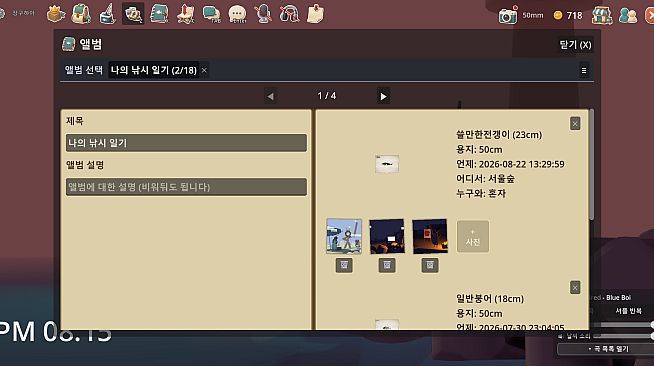
Task: Add a photo with + 사진 button
Action: coord(473,236)
